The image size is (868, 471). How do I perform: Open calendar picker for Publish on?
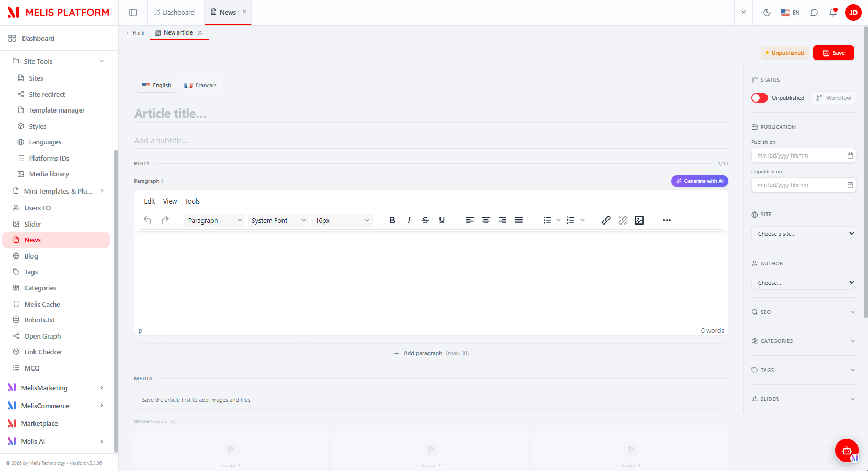click(x=850, y=155)
